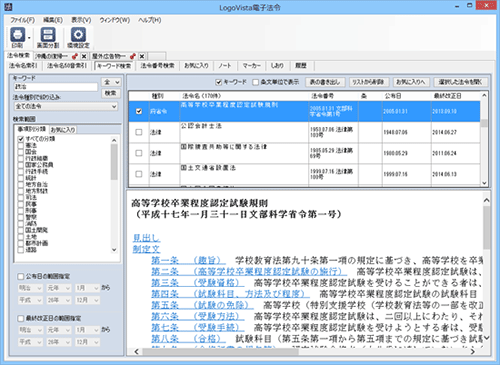Check the 都市計画 category checkbox

[x=21, y=243]
